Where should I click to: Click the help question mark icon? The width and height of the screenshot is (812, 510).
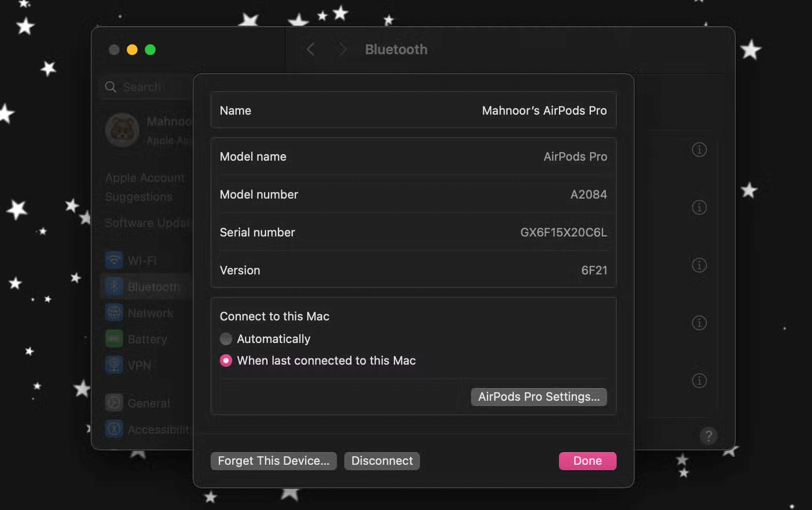tap(708, 436)
